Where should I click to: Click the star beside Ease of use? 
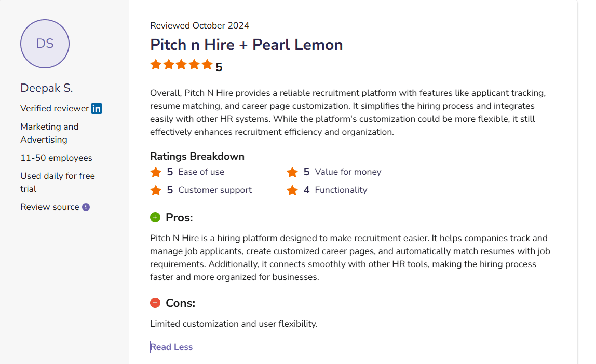tap(155, 172)
